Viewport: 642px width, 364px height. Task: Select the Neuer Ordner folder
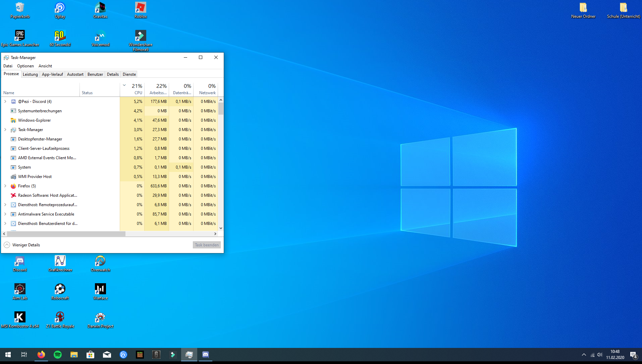pos(583,10)
